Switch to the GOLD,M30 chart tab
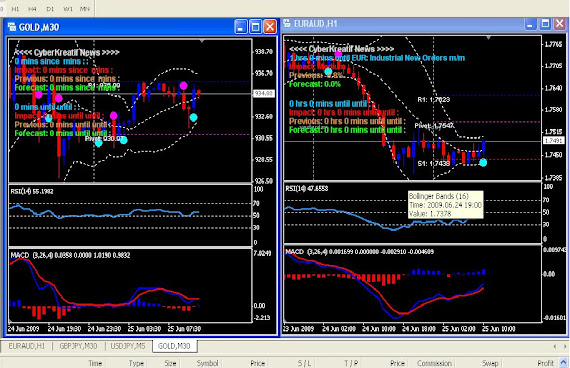 174,346
